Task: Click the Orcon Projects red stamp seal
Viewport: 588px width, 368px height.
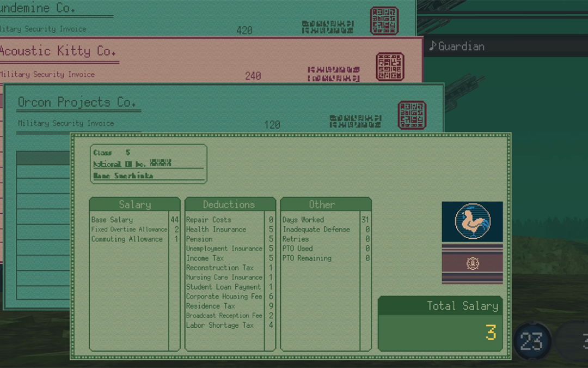Action: 412,115
